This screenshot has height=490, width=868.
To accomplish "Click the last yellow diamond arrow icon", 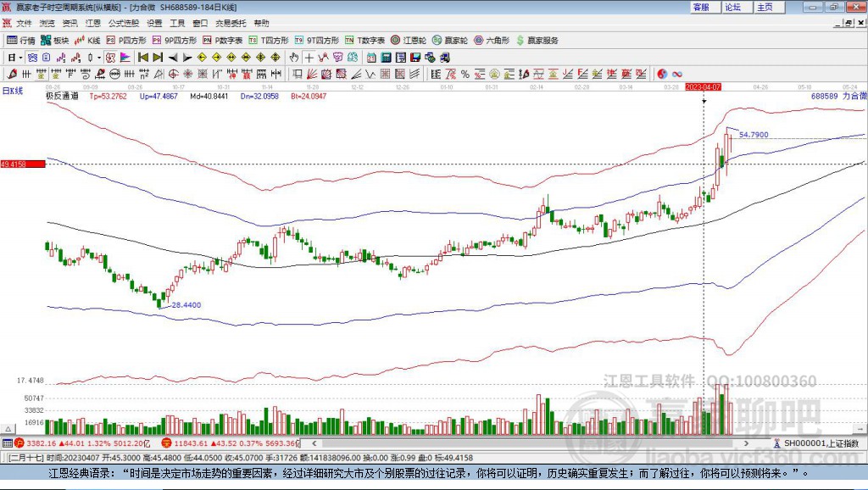I will tap(275, 58).
